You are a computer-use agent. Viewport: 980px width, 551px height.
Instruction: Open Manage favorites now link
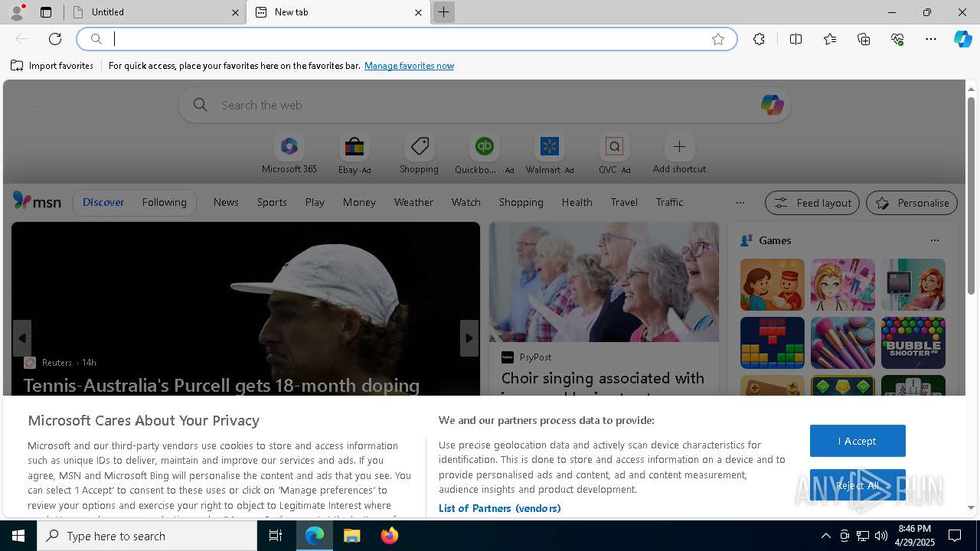point(409,66)
